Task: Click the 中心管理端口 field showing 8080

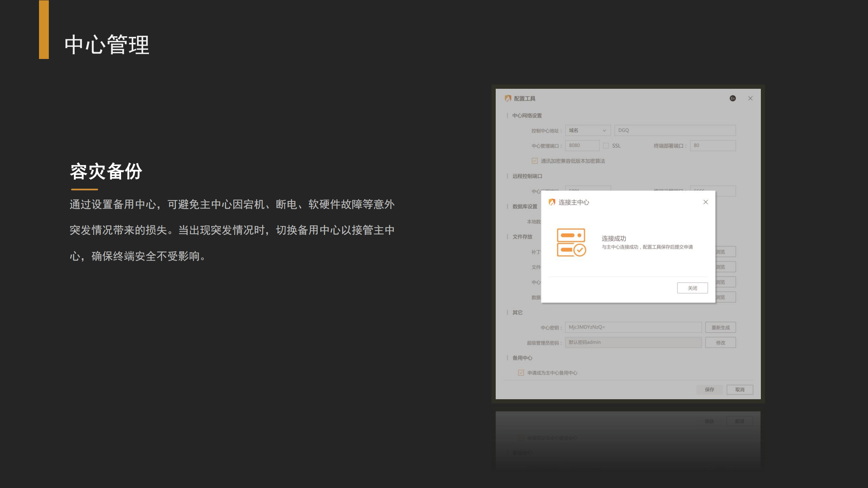Action: pos(582,146)
